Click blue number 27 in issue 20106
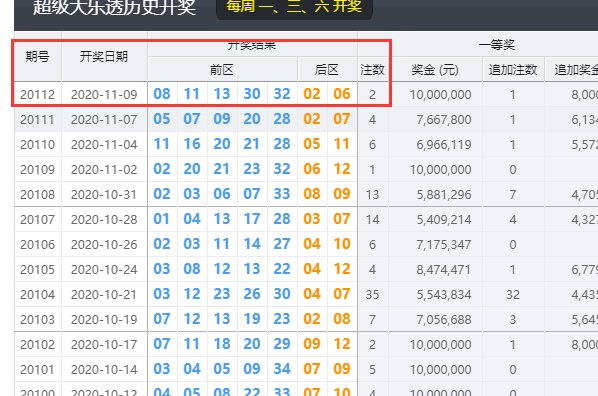The width and height of the screenshot is (598, 396). point(282,244)
